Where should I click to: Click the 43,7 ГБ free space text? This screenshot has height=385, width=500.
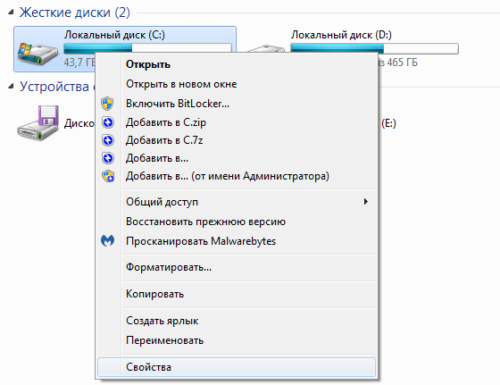click(80, 62)
